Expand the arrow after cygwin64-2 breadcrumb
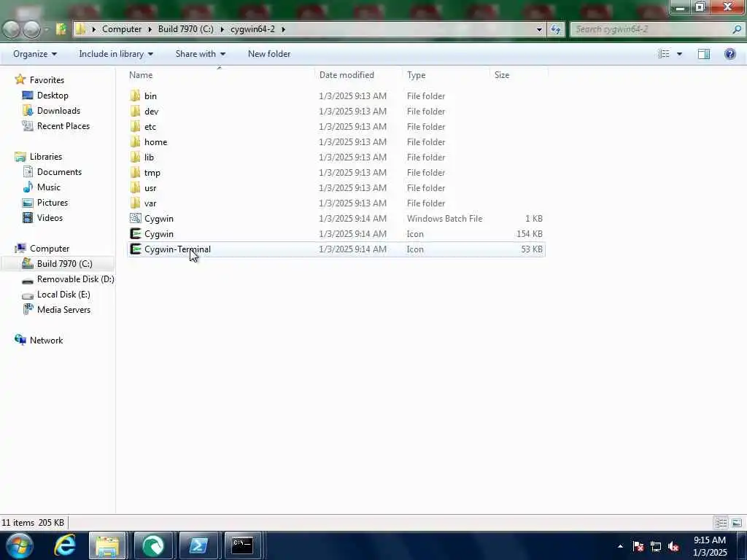Screen dimensions: 747x560 pyautogui.click(x=284, y=29)
